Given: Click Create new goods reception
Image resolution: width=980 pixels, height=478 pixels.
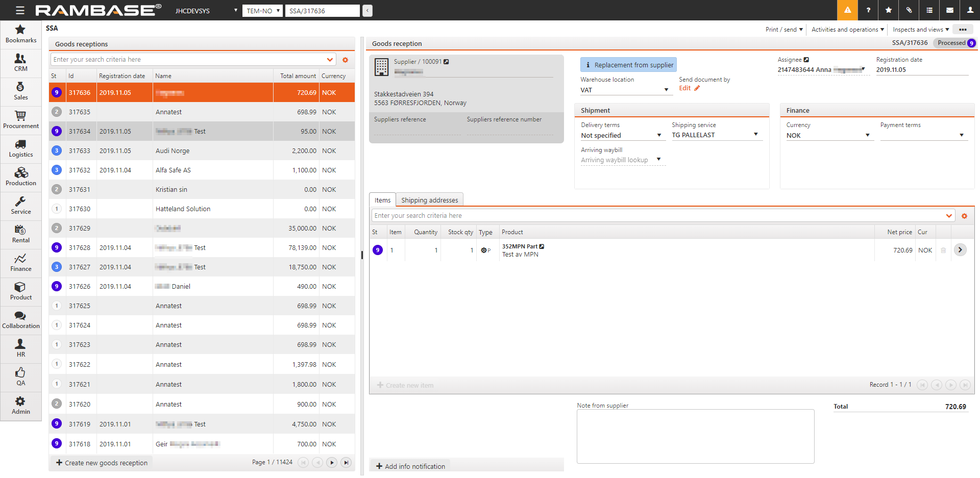Looking at the screenshot, I should [102, 463].
